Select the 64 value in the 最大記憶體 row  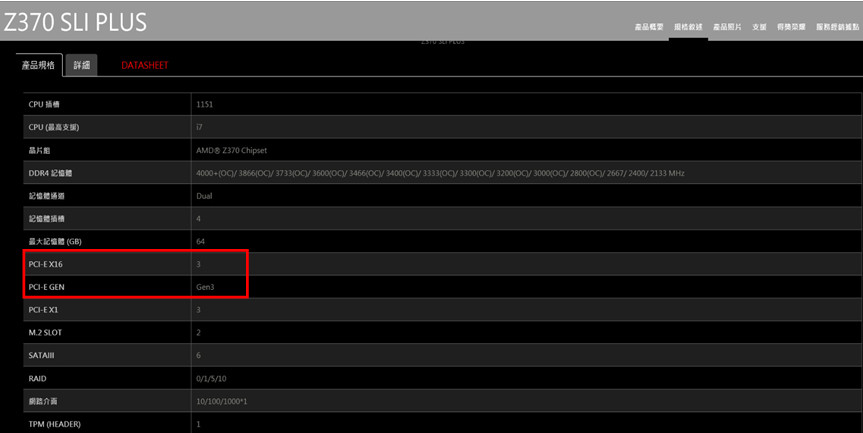tap(200, 242)
